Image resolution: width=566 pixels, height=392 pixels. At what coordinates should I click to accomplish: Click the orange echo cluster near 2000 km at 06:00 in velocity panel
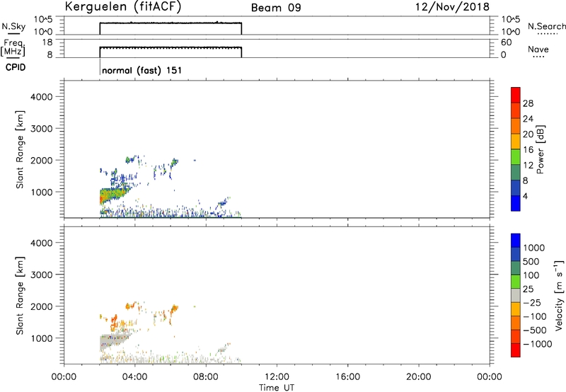pos(174,309)
